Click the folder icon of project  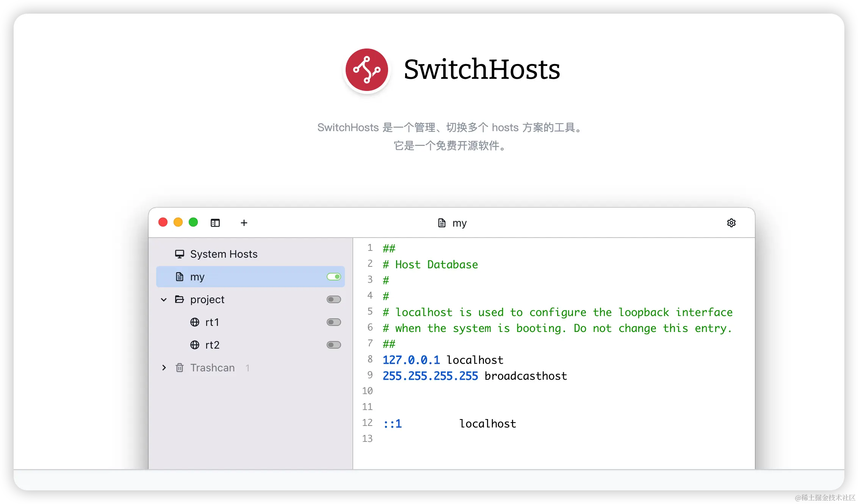coord(179,299)
